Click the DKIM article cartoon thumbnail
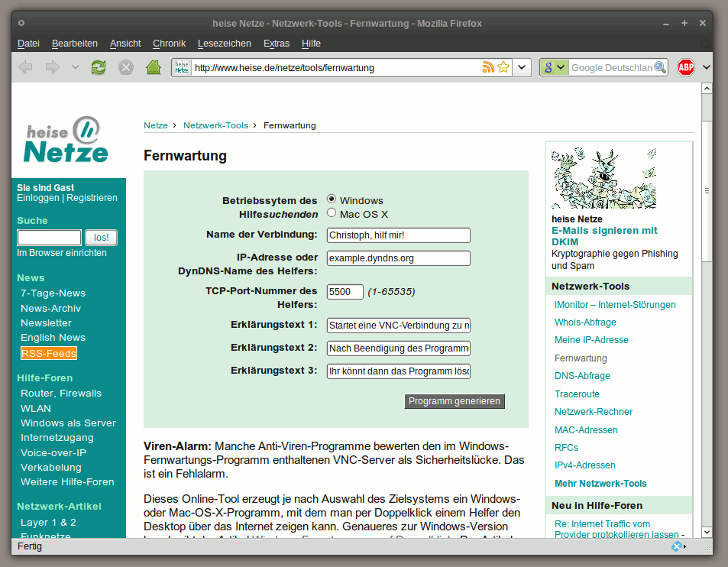Viewport: 728px width, 567px height. point(604,178)
